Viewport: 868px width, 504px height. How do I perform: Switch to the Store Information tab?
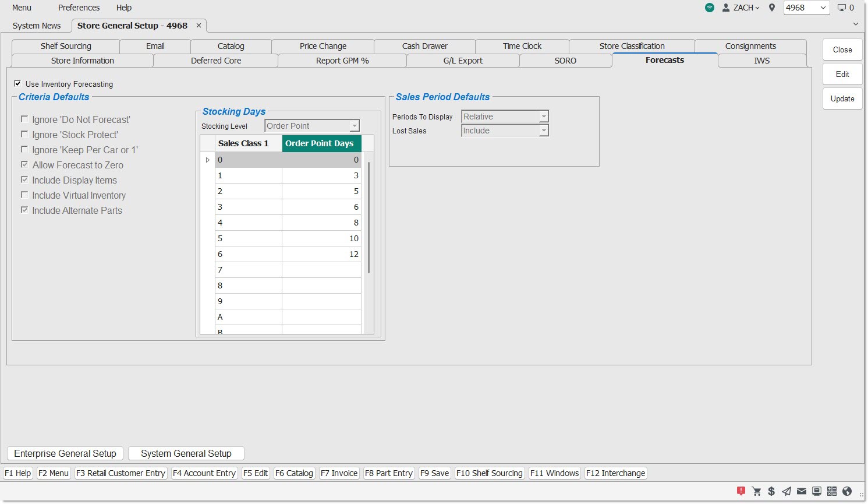(82, 61)
